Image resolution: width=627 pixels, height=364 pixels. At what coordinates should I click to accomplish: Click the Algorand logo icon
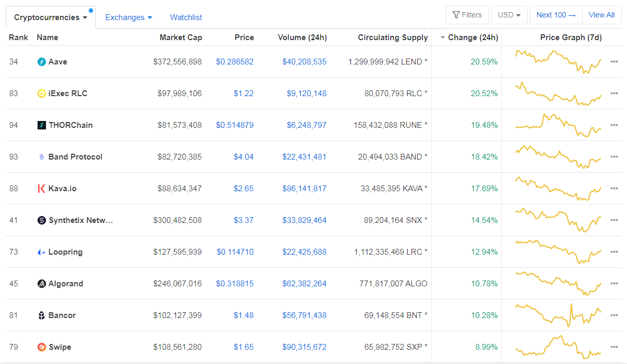(x=42, y=284)
